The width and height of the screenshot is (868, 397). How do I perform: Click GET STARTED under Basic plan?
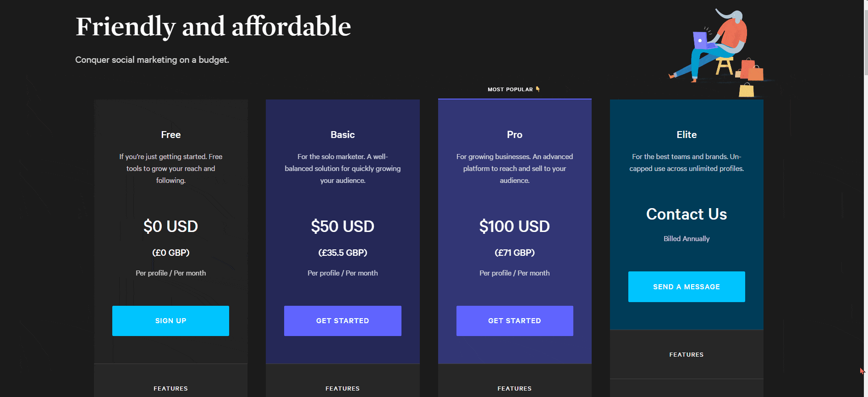click(x=343, y=321)
